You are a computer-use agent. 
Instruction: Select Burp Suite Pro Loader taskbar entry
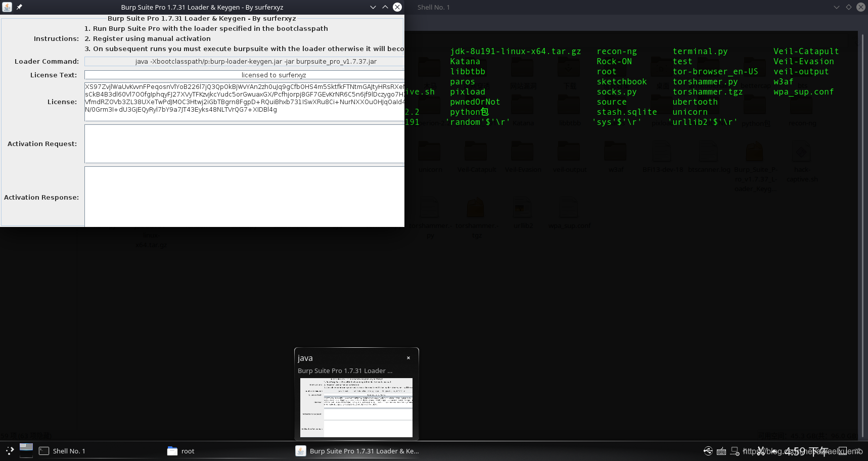point(357,451)
